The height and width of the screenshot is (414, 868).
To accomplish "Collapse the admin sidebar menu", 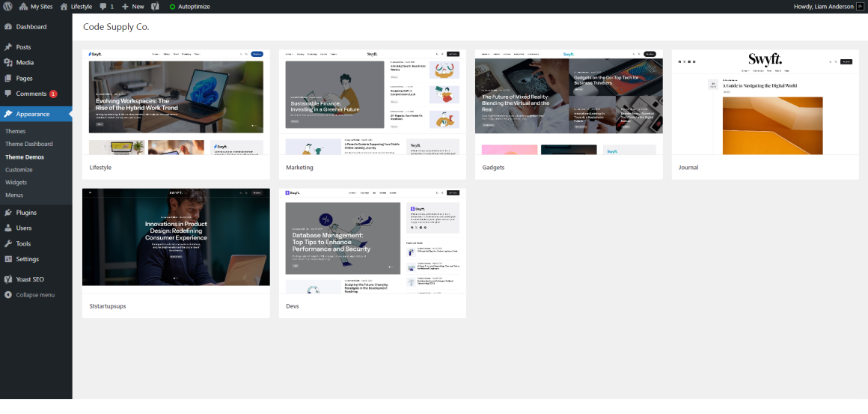I will click(36, 295).
